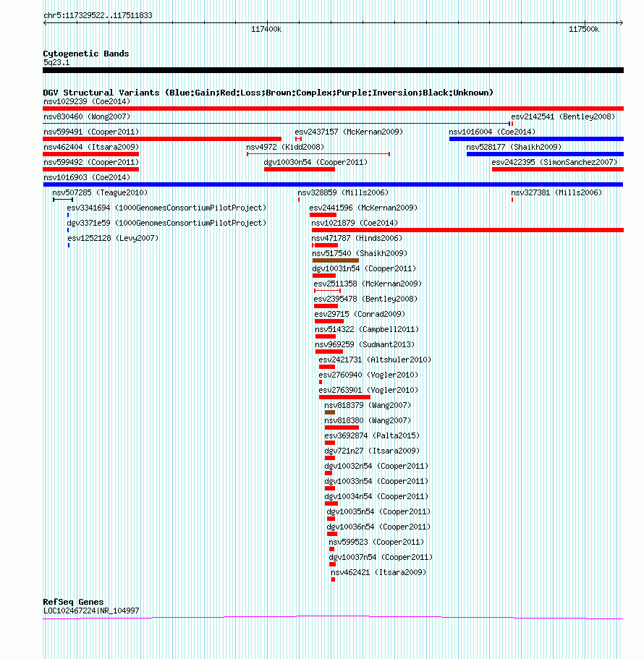Open the dgv10033n54 (Cooper2011) variant

pyautogui.click(x=377, y=481)
